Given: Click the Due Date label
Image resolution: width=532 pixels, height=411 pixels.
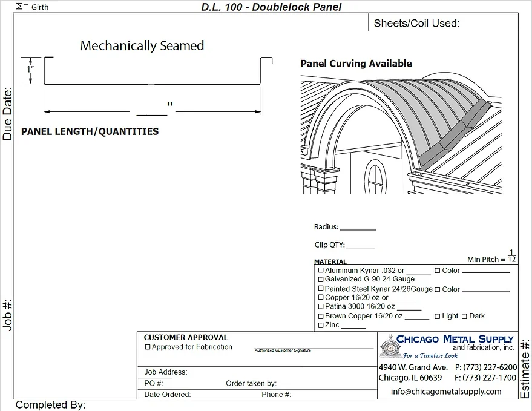Looking at the screenshot, I should (x=7, y=114).
